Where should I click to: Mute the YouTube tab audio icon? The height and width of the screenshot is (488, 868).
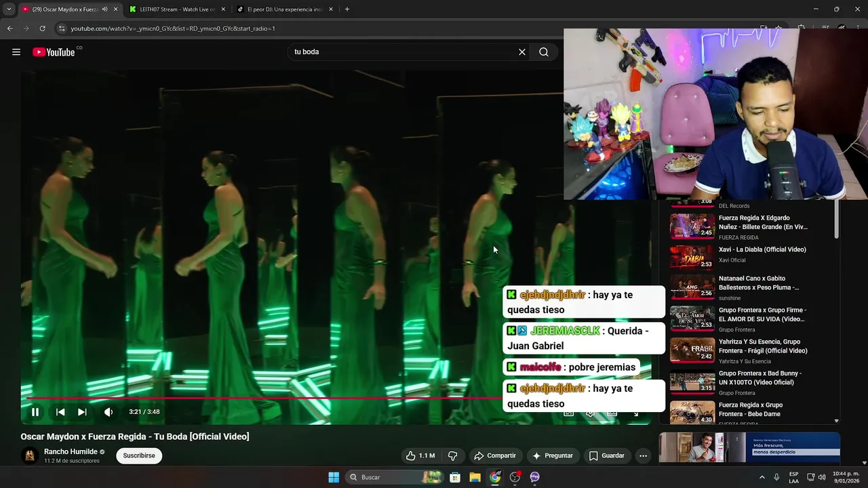pos(104,9)
